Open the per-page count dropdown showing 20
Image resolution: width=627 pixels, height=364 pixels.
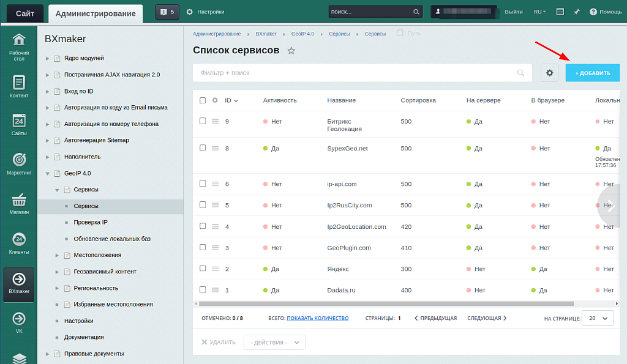click(x=597, y=318)
